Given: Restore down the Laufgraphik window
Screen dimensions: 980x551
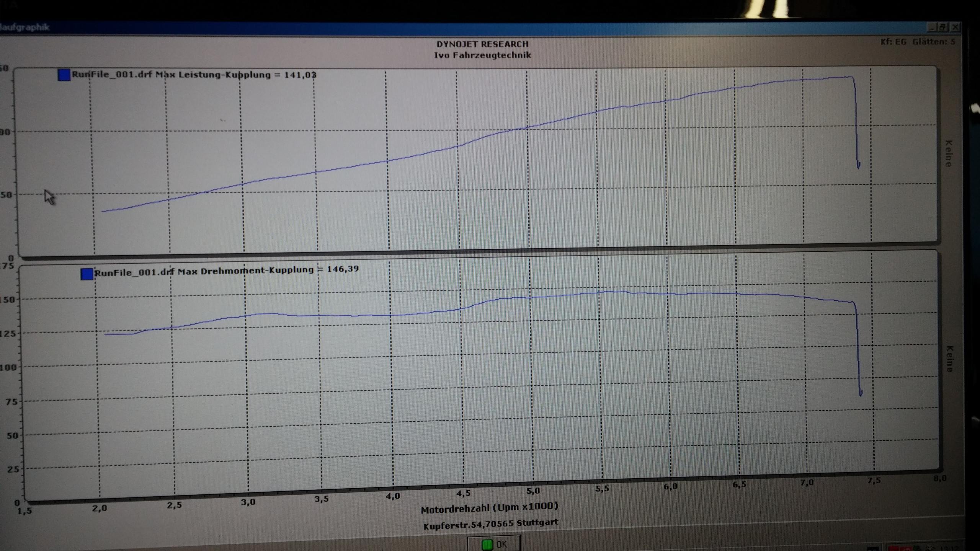Looking at the screenshot, I should (x=942, y=27).
